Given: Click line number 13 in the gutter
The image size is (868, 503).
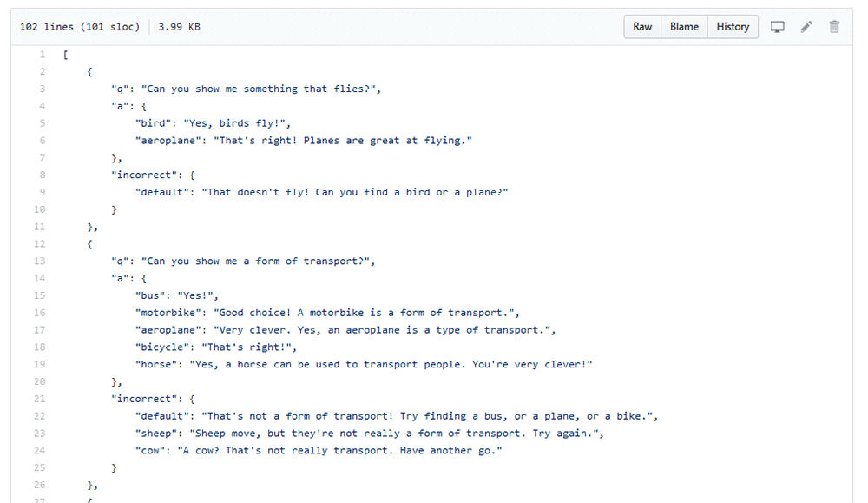Looking at the screenshot, I should (x=39, y=261).
